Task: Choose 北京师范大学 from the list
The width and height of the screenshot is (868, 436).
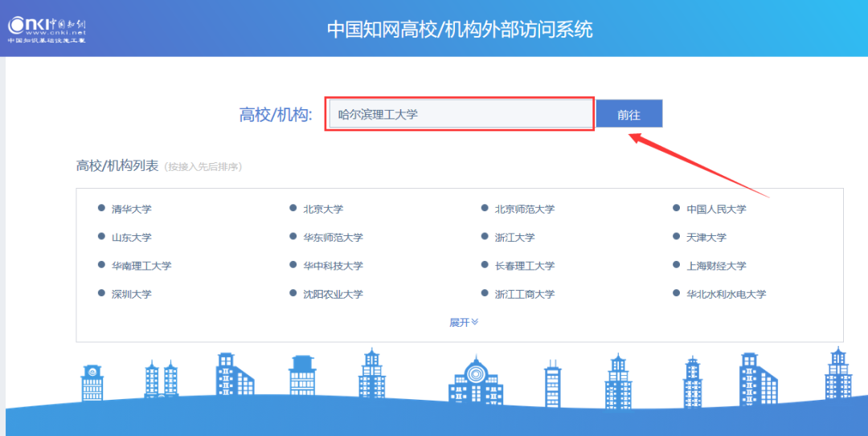Action: (524, 210)
